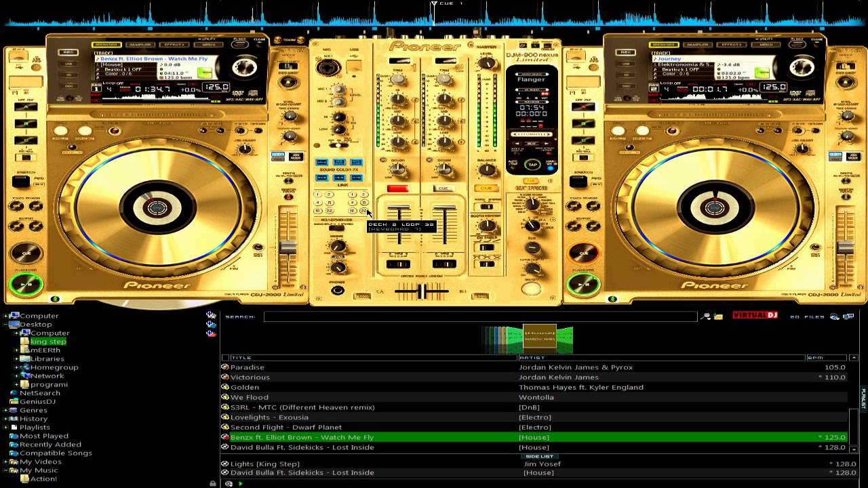Screen dimensions: 868x488
Task: Open the SAMPLER tab on right deck
Action: click(x=697, y=45)
